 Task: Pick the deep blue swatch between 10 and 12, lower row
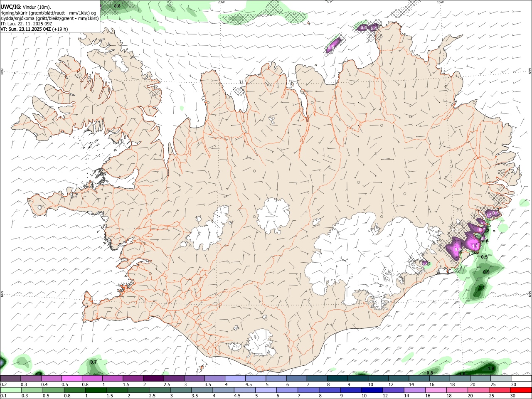372,390
